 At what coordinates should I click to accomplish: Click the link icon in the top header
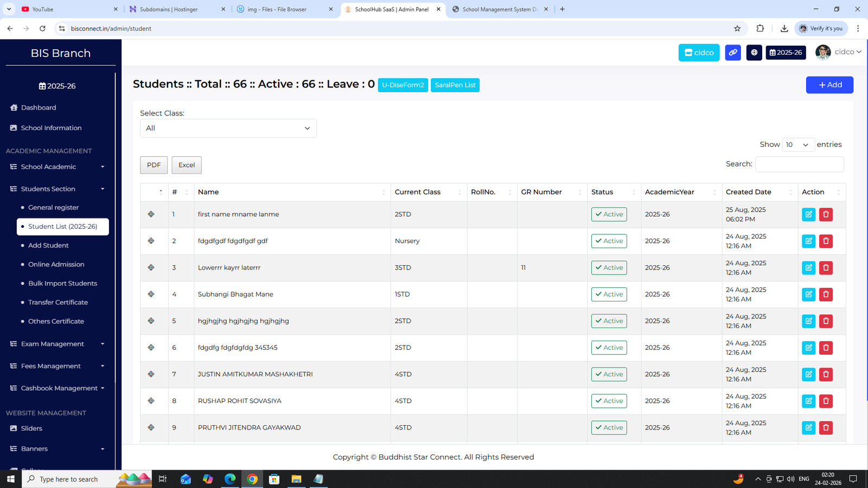click(733, 53)
